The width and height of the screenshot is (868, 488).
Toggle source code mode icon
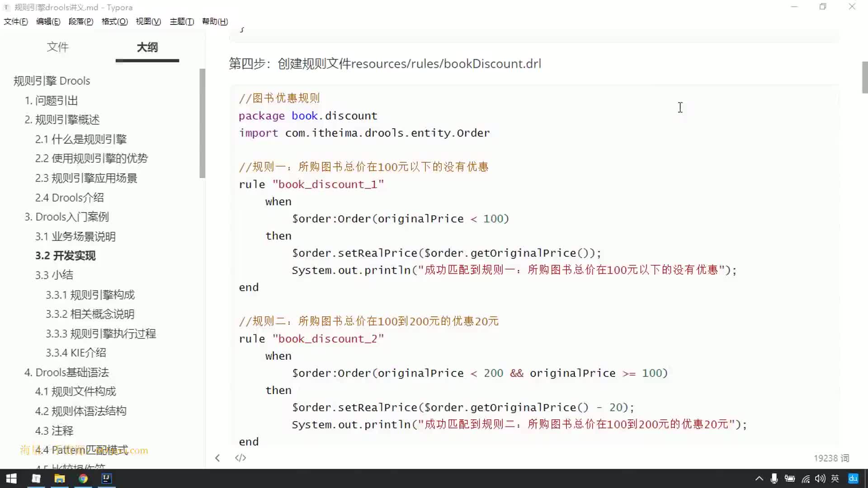click(x=241, y=458)
